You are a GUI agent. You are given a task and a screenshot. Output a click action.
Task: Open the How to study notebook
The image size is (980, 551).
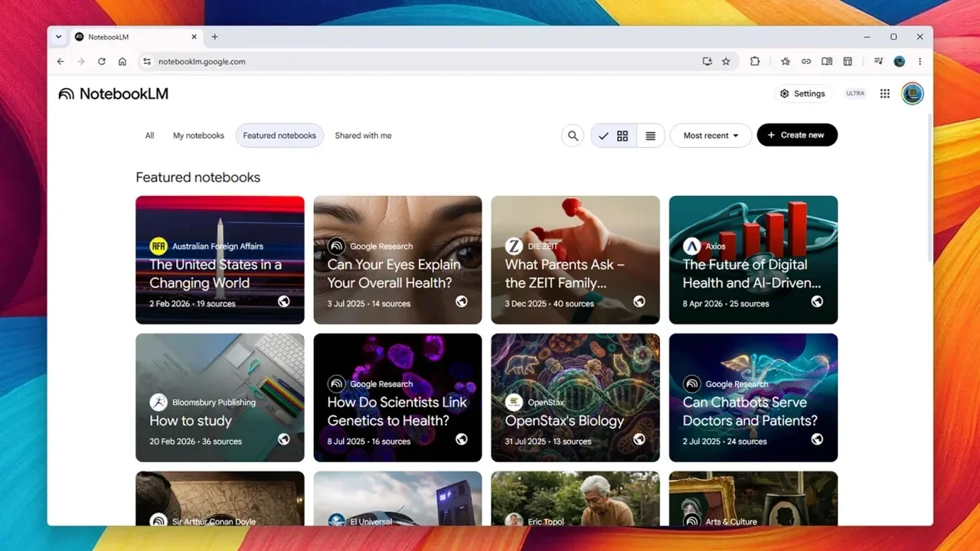pyautogui.click(x=220, y=398)
